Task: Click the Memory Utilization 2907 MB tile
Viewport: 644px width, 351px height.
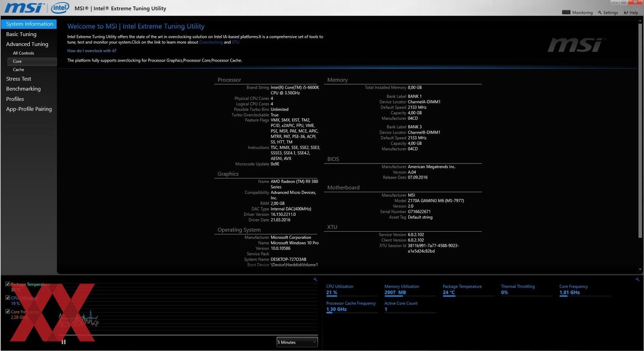Action: [x=410, y=290]
